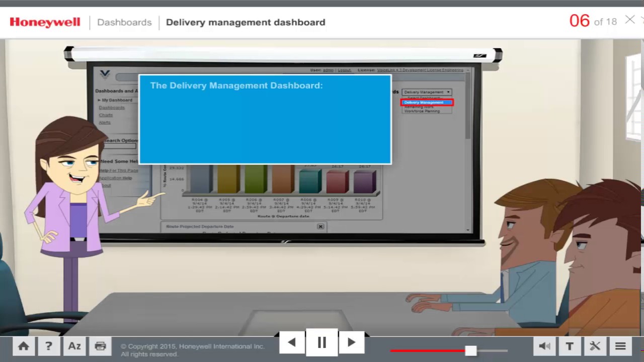Click the teal chart bar
This screenshot has width=644, height=362.
click(310, 181)
